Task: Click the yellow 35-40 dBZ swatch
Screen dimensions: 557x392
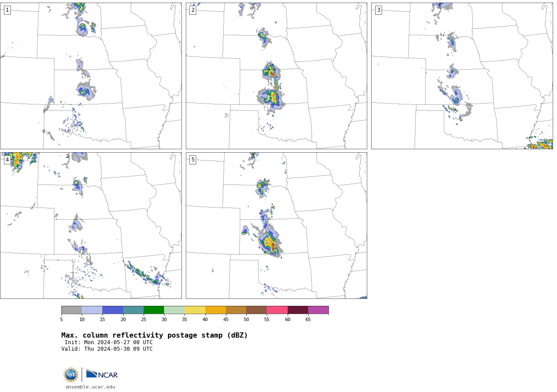Action: 195,310
